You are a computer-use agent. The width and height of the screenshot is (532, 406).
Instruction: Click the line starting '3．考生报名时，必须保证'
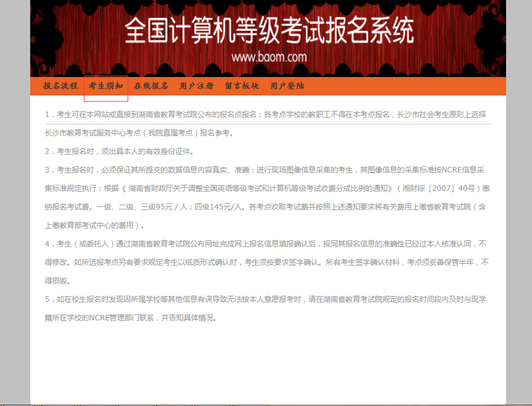[264, 170]
